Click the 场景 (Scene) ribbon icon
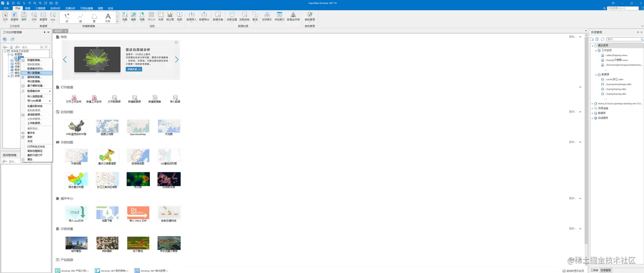Screen dimensions: 644x273 pos(142,17)
